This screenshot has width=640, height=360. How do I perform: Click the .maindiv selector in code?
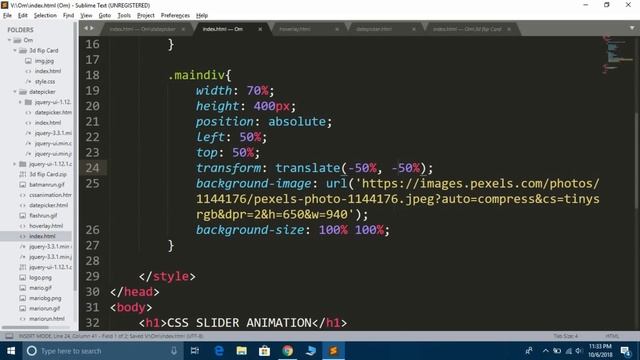point(196,75)
